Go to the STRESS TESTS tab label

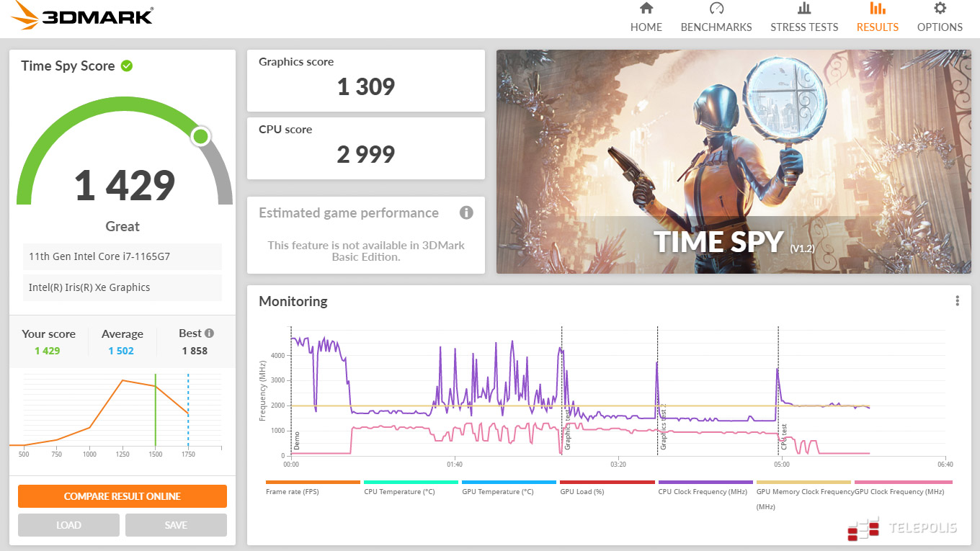tap(804, 27)
